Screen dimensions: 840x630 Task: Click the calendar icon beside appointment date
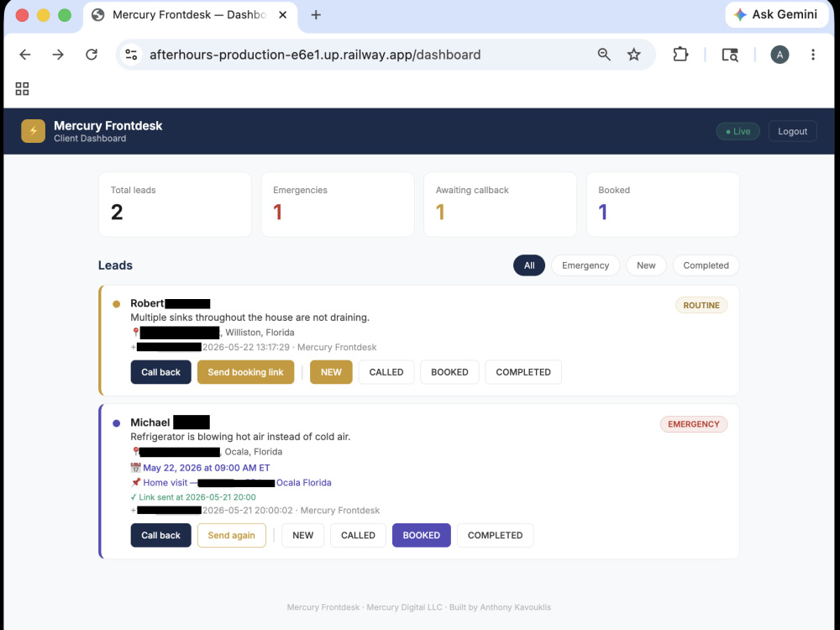(x=136, y=468)
